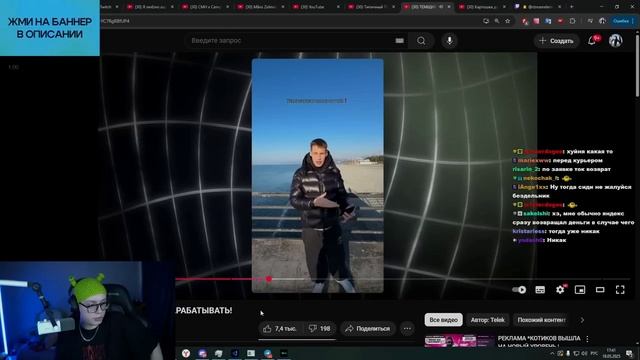
Task: Open the РЕКЛАМА *КОТИКОВ recommended video thumbnail
Action: [x=459, y=341]
